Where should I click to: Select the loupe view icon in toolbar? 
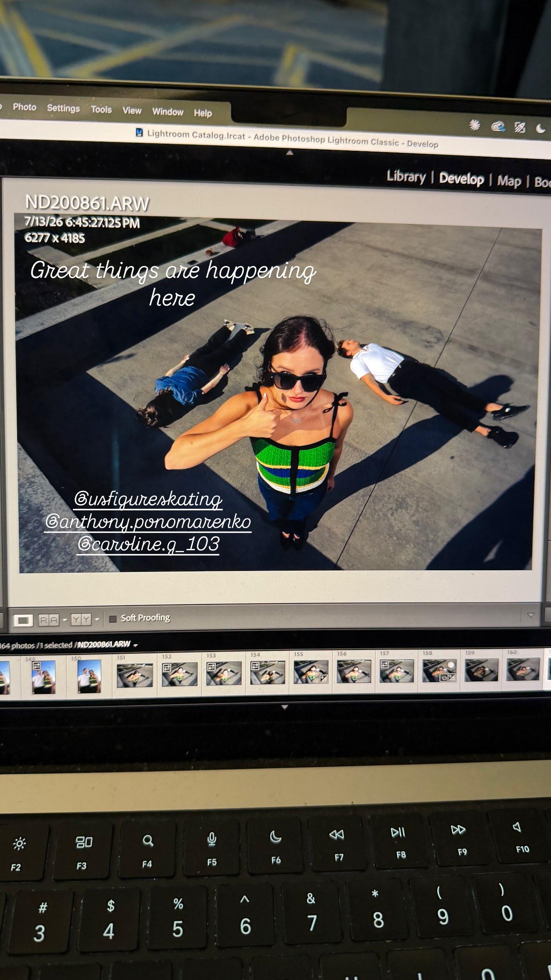[23, 620]
